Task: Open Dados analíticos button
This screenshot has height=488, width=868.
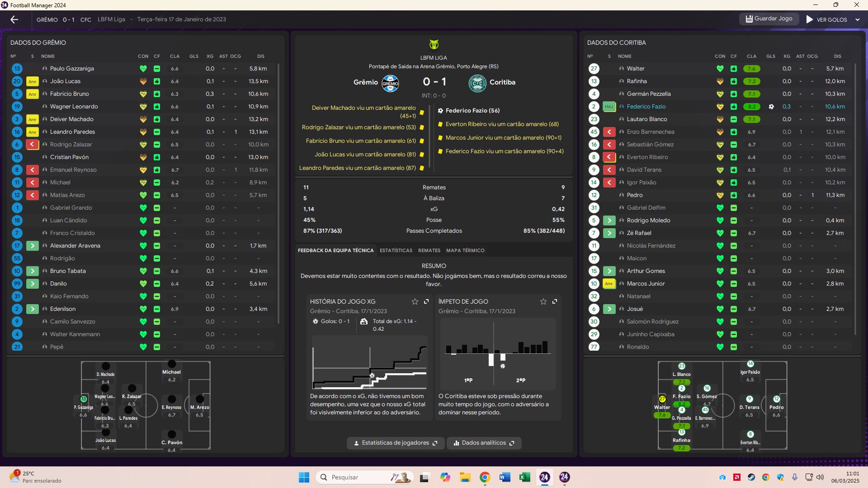Action: point(484,443)
